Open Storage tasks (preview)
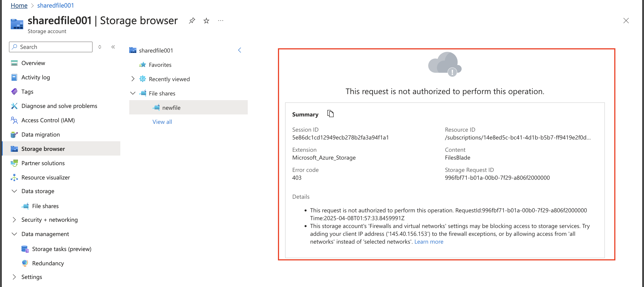Image resolution: width=644 pixels, height=287 pixels. 61,249
